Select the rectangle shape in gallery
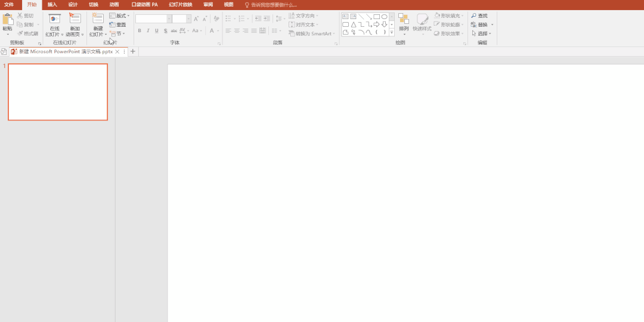This screenshot has height=322, width=644. pyautogui.click(x=377, y=17)
